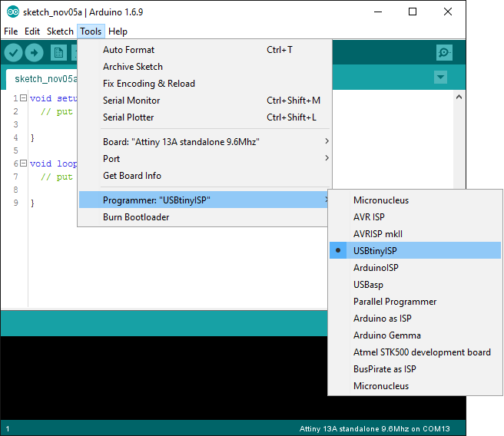Switch to sketch_nov05a editor tab
The image size is (504, 436).
point(41,79)
